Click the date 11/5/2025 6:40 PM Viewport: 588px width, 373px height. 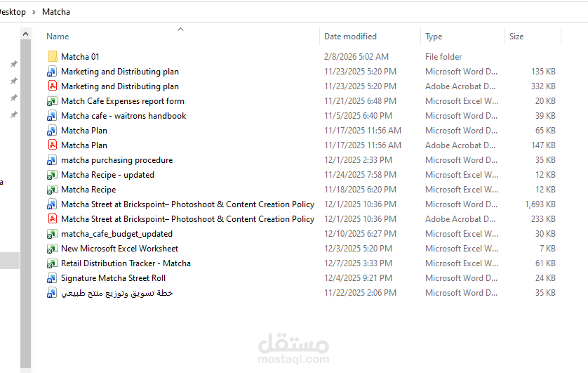coord(358,116)
